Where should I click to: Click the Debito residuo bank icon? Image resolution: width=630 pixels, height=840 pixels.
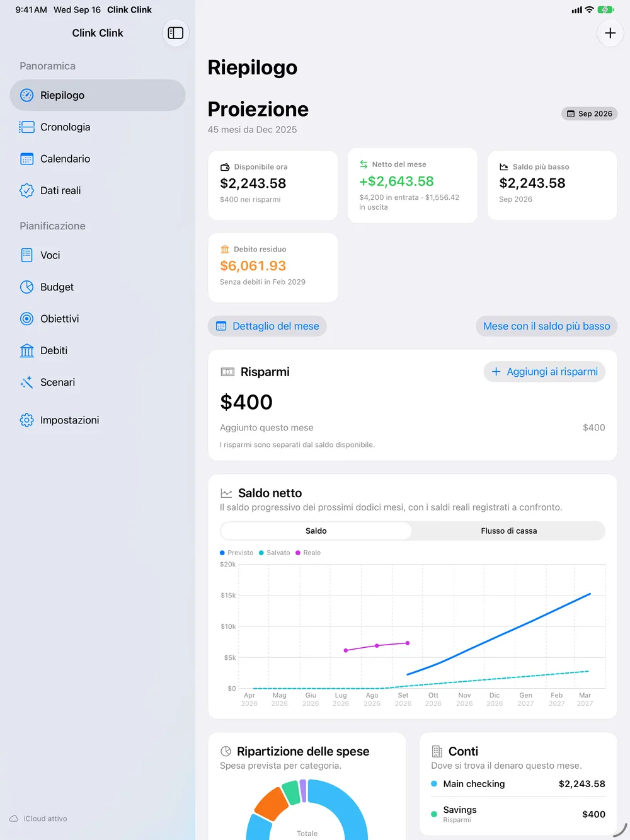(225, 250)
